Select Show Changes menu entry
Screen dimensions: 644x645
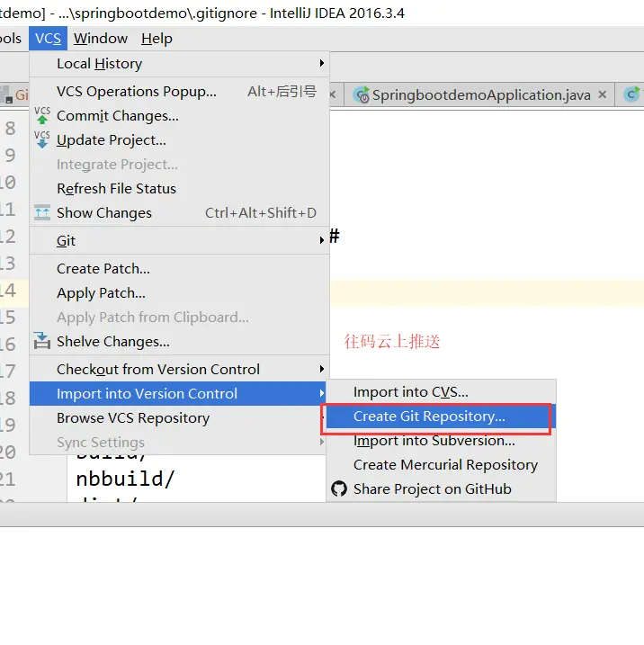pyautogui.click(x=179, y=213)
